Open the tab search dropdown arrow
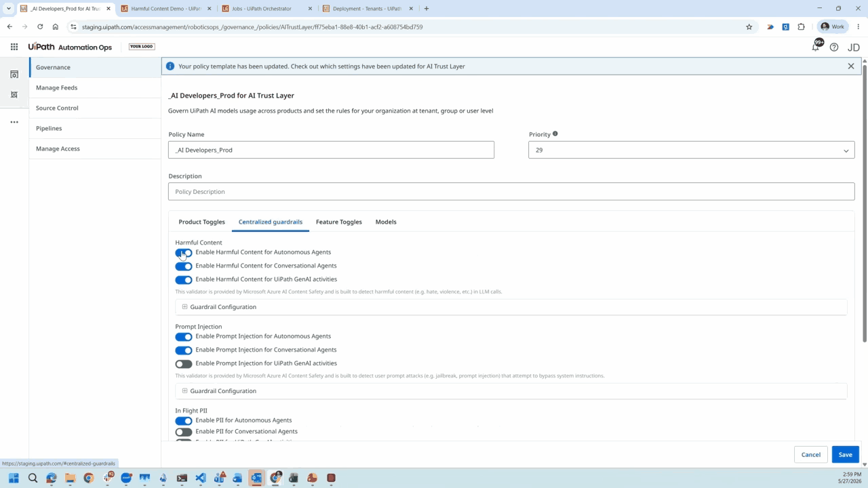Image resolution: width=868 pixels, height=488 pixels. click(x=9, y=9)
